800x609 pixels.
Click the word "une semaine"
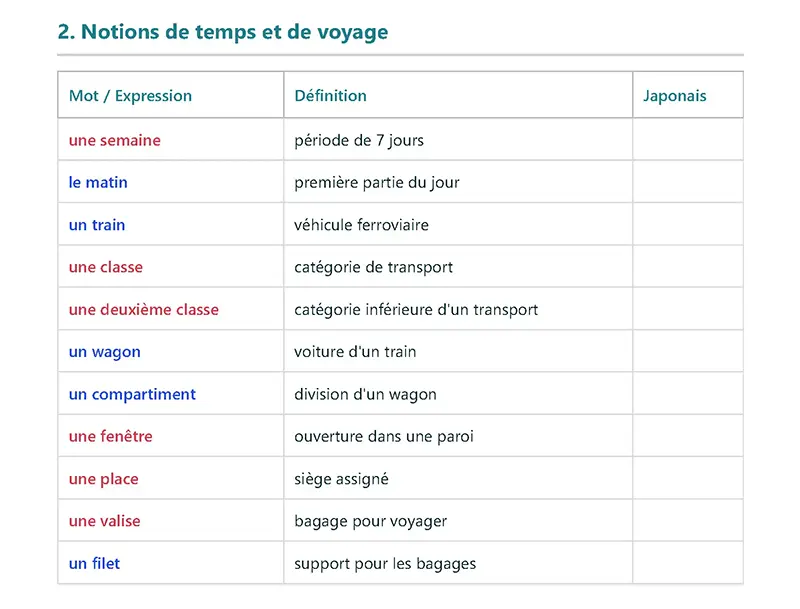click(x=114, y=141)
